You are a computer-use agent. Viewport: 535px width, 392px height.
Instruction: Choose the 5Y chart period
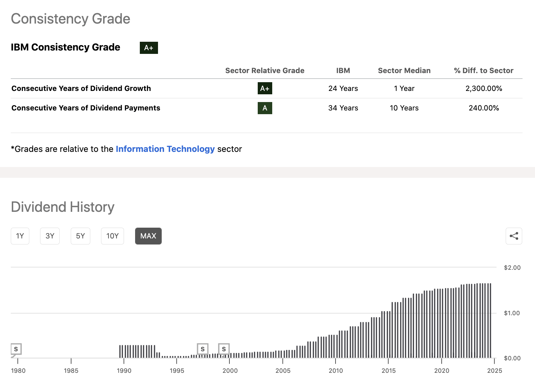click(81, 236)
